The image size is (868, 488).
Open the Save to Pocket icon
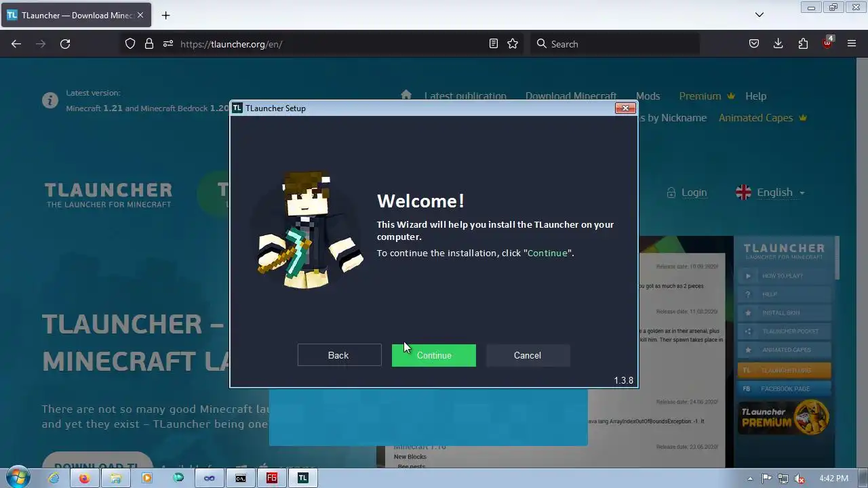pyautogui.click(x=754, y=43)
